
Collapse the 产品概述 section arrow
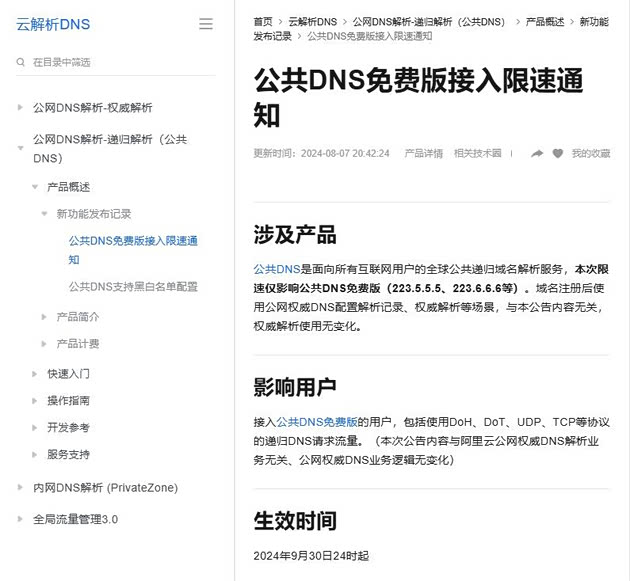[x=35, y=187]
